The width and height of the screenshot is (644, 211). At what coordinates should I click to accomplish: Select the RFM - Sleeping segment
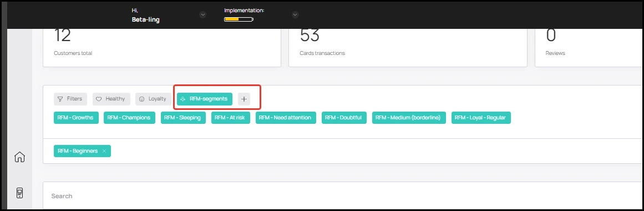[x=183, y=118]
